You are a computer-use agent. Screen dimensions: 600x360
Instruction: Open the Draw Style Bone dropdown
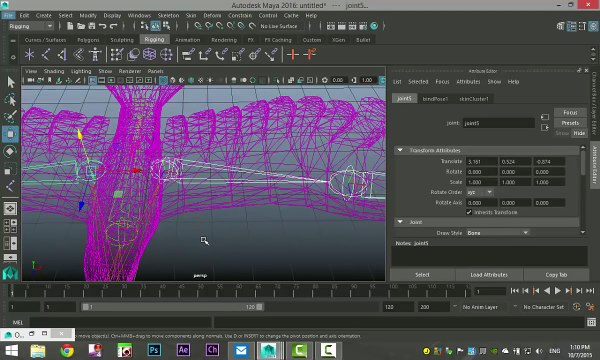coord(497,233)
